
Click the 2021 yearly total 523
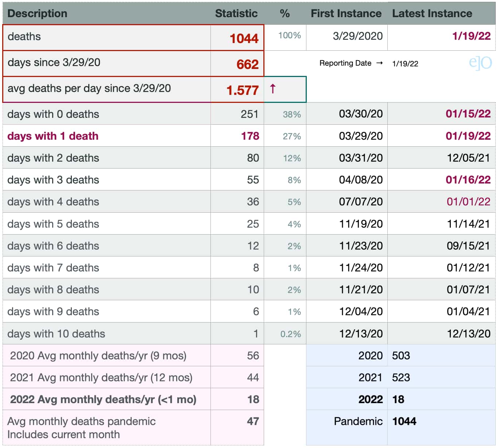(401, 378)
